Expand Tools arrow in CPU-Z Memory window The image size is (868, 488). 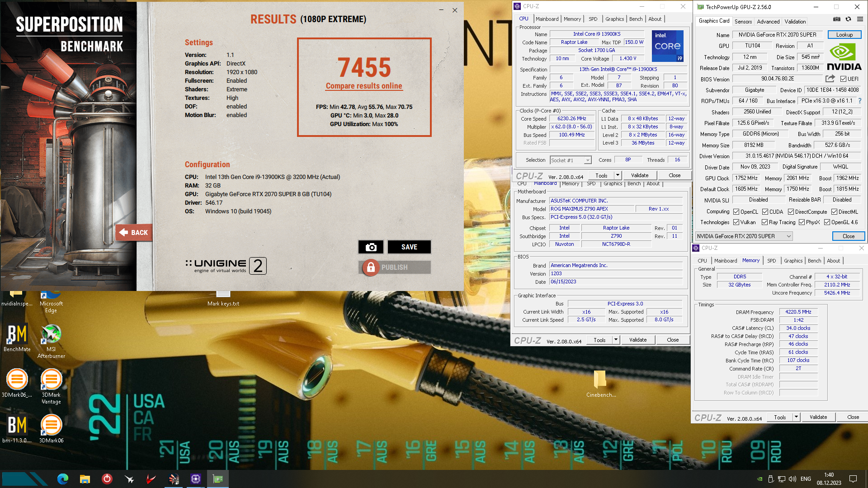(796, 417)
